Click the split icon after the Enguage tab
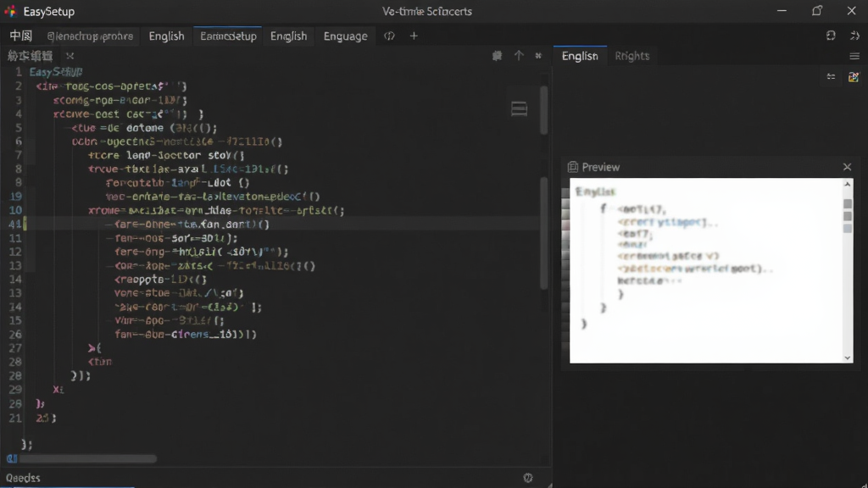This screenshot has width=868, height=488. click(x=389, y=36)
